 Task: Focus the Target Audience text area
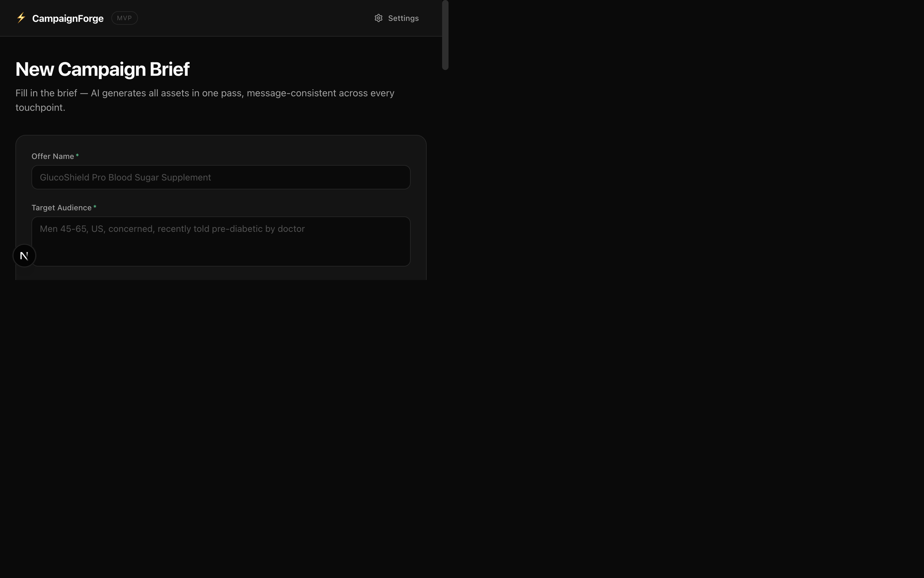click(x=221, y=241)
